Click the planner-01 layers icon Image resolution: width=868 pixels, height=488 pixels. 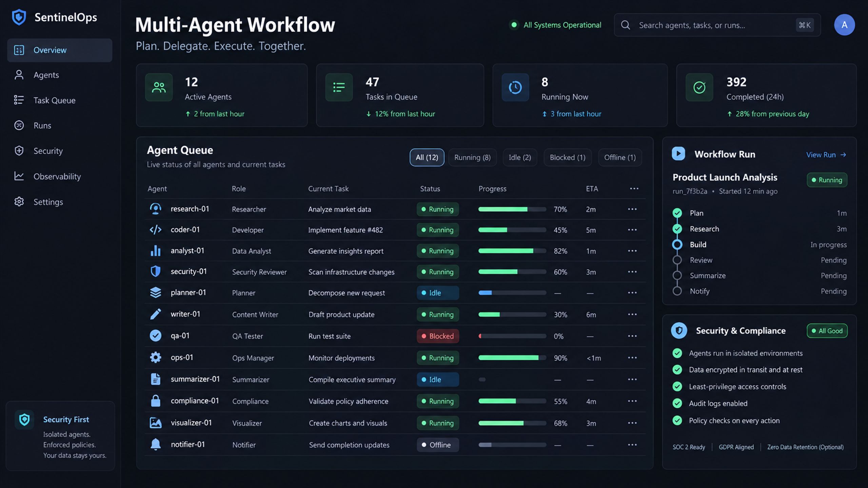[155, 292]
